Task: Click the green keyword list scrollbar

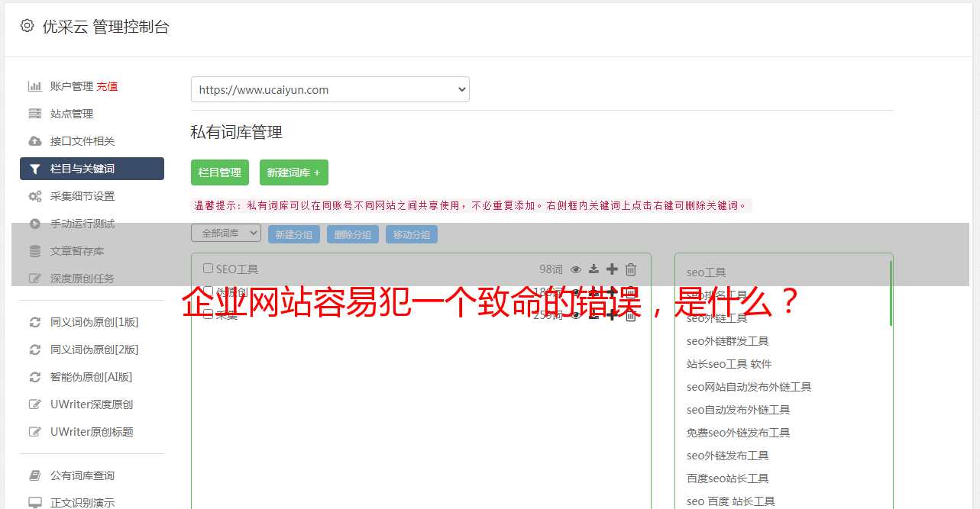Action: point(891,293)
